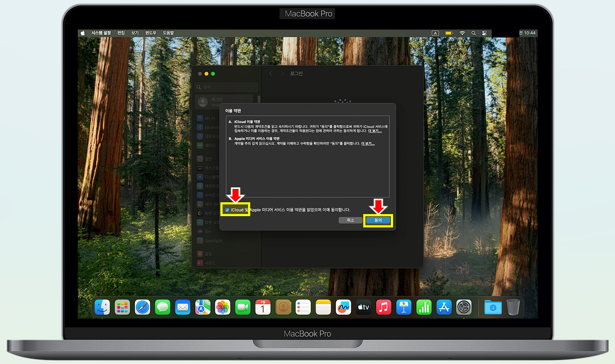Open Photos from the Dock
The width and height of the screenshot is (615, 364).
pos(223,307)
